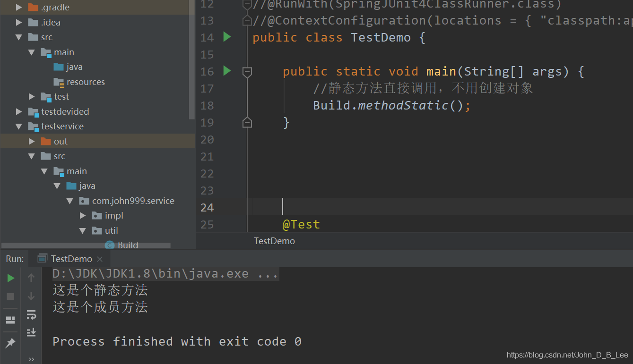Screen dimensions: 633x364
Task: Click the project tree horizontal scrollbar
Action: (86, 245)
